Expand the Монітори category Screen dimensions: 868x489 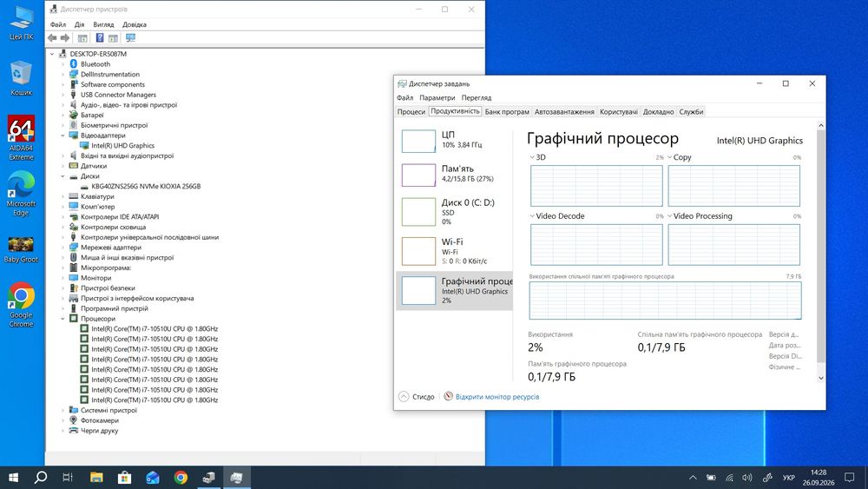tap(63, 278)
